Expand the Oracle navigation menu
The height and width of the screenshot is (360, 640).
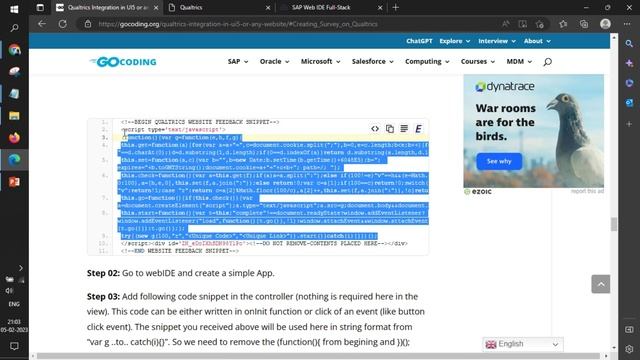[x=274, y=61]
